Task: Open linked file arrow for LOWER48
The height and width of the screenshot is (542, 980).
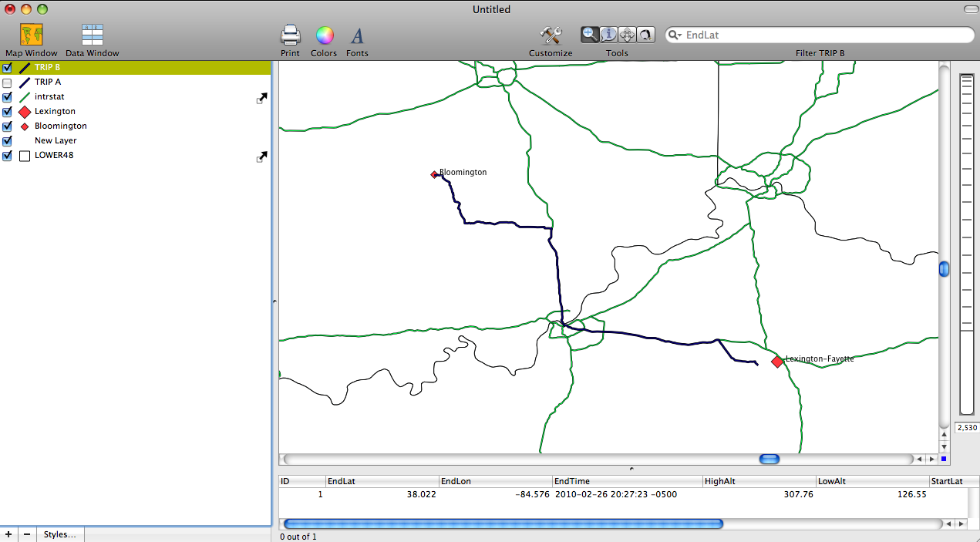Action: (262, 157)
